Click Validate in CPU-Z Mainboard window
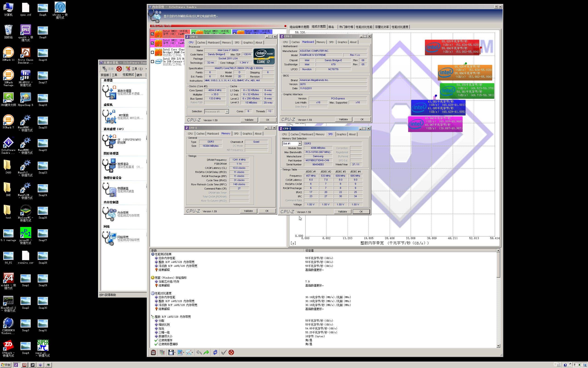Image resolution: width=588 pixels, height=368 pixels. [x=343, y=119]
